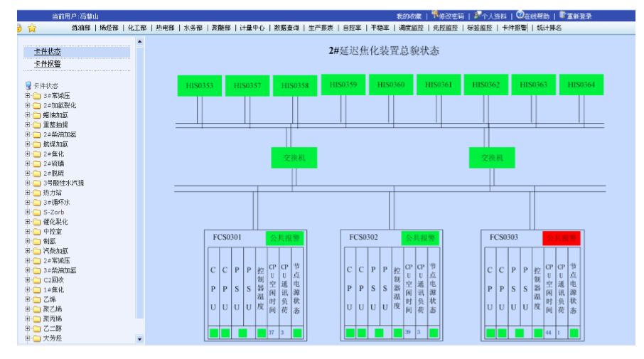Click the HIS0362 station node
The image size is (644, 359).
pyautogui.click(x=486, y=85)
